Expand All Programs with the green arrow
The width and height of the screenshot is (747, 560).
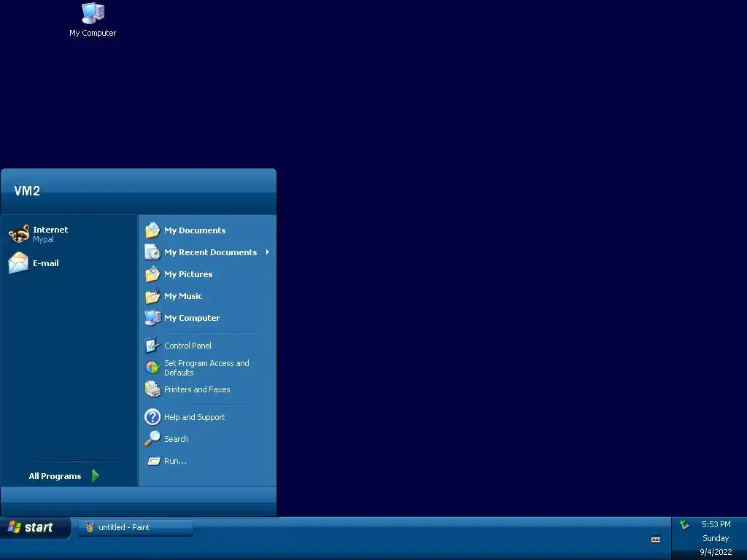click(96, 475)
